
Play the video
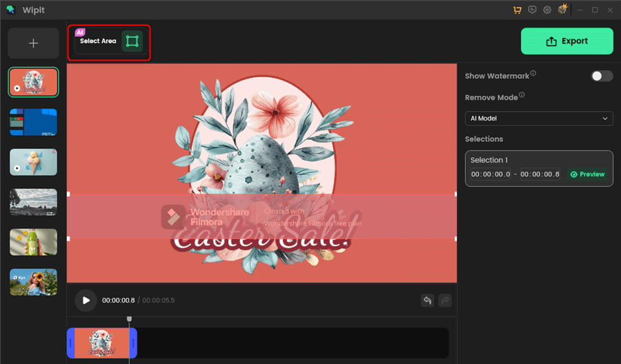(86, 301)
